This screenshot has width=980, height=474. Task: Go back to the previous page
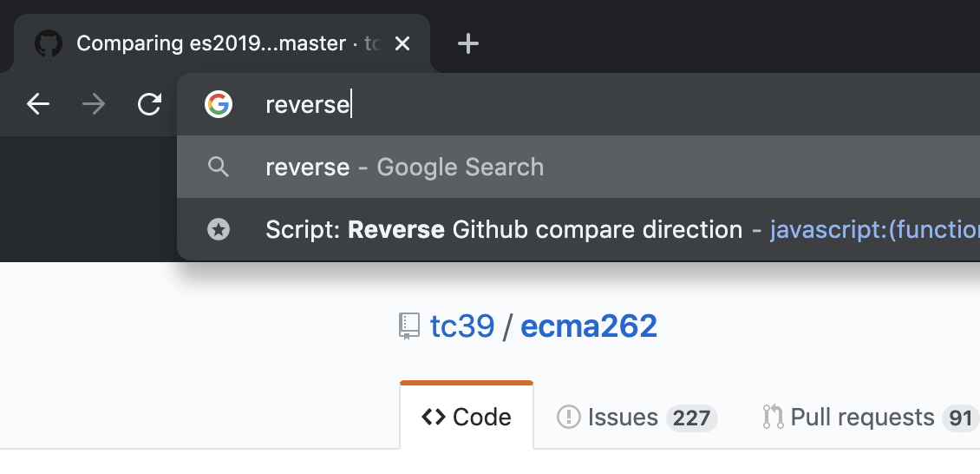[x=38, y=105]
